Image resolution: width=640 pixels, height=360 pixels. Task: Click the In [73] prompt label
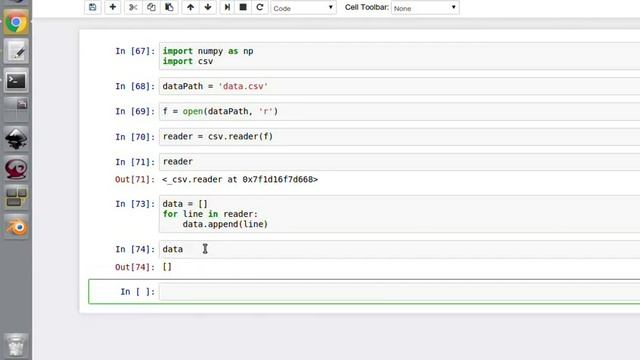click(x=135, y=204)
